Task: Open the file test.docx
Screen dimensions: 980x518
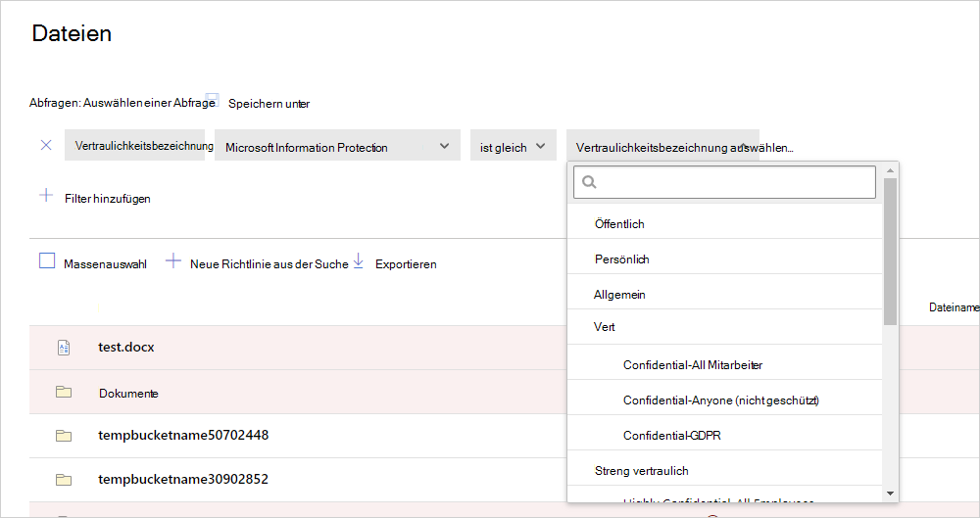Action: (125, 348)
